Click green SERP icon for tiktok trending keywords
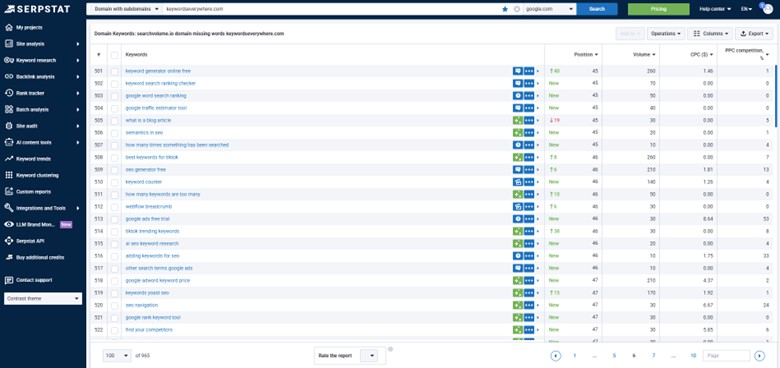Viewport: 780px width, 368px height. tap(517, 231)
